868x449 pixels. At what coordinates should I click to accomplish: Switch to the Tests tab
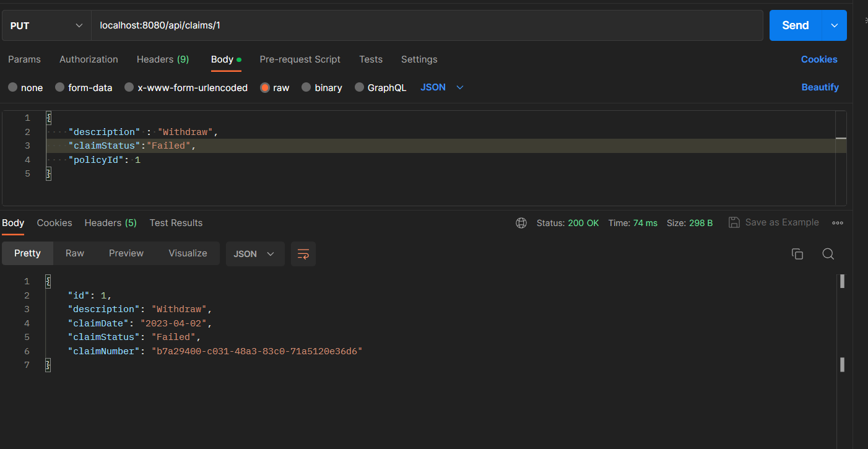[x=371, y=59]
